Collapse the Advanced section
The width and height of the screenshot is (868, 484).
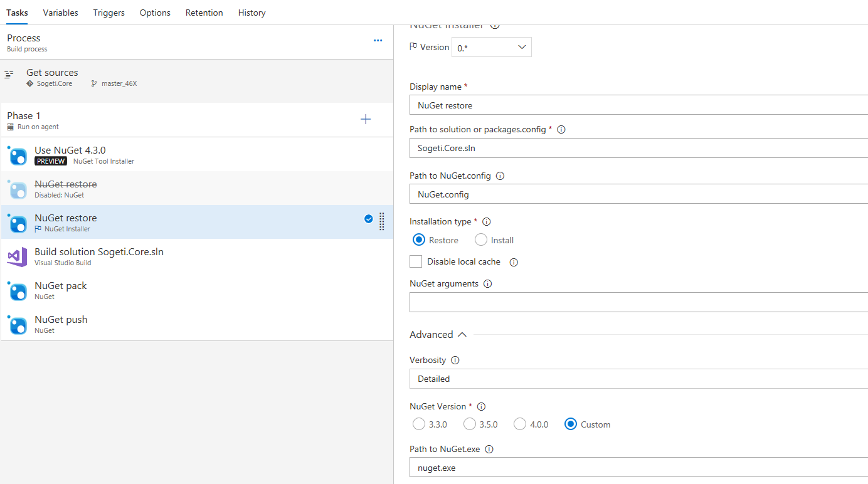(462, 334)
